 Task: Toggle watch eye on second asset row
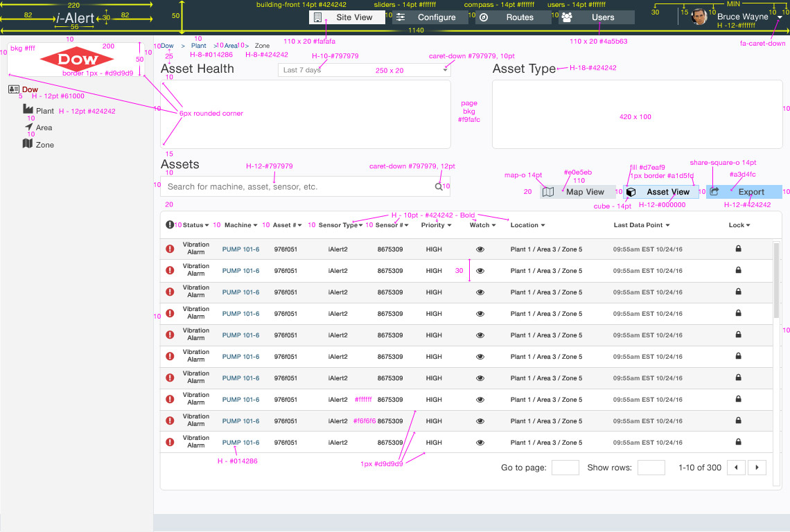tap(480, 271)
